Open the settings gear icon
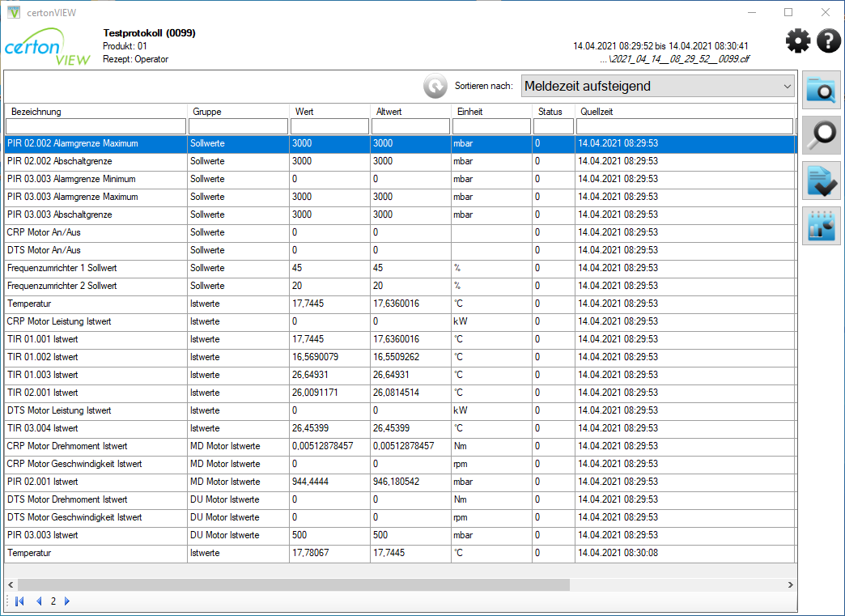845x616 pixels. click(x=797, y=40)
